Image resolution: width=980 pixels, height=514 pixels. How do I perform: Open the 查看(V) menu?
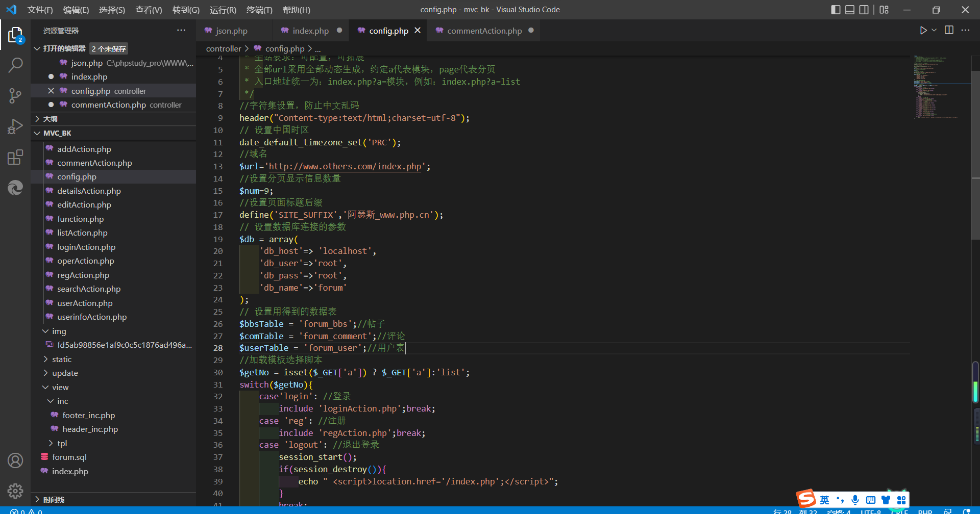pyautogui.click(x=149, y=10)
